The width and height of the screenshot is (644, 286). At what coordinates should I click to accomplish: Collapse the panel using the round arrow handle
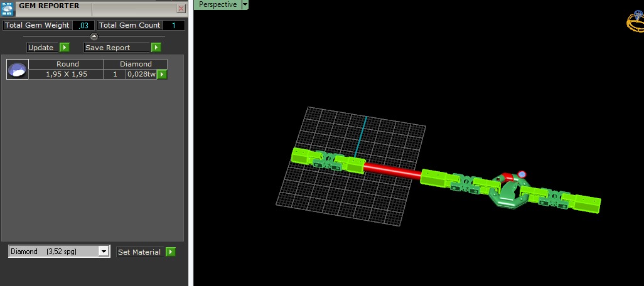pos(94,36)
